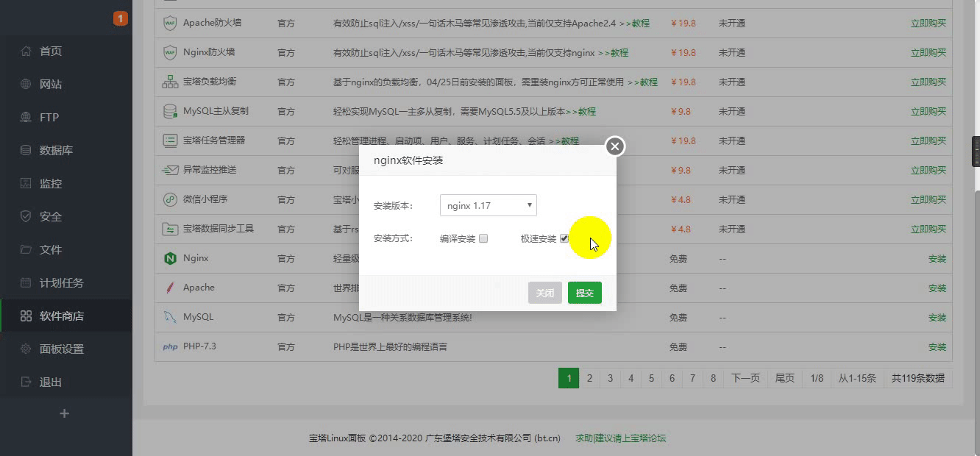Screen dimensions: 980x456
Task: Click the 软件商店 grid icon
Action: point(26,316)
